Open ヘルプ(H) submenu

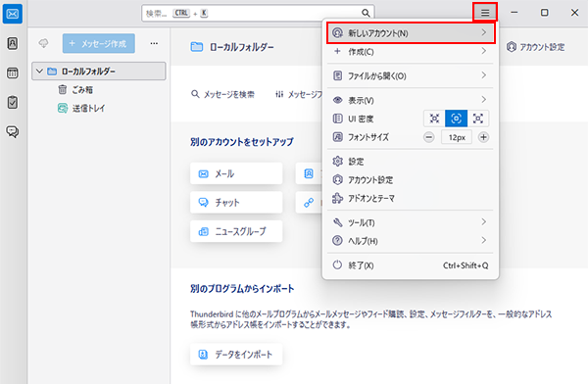pyautogui.click(x=411, y=240)
